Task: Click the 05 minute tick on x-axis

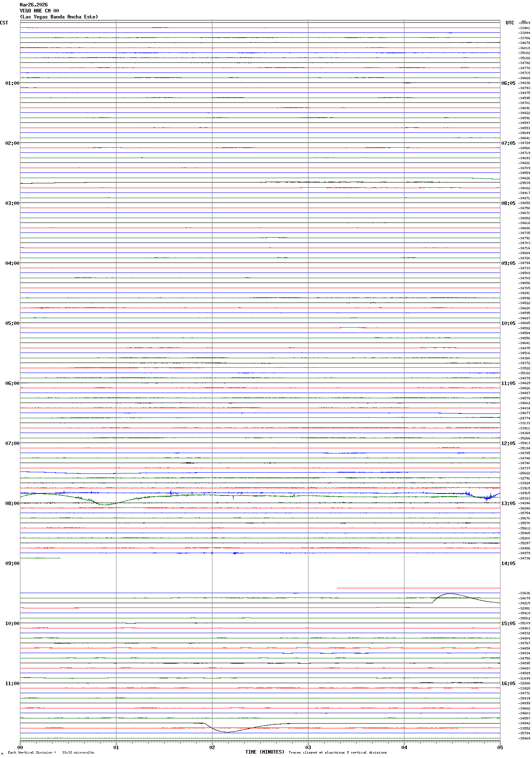Action: click(500, 747)
